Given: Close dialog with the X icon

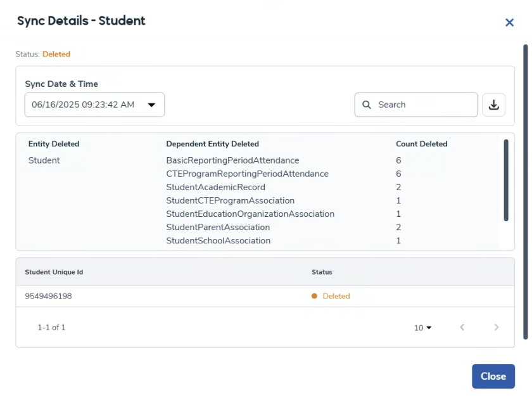Looking at the screenshot, I should tap(509, 23).
